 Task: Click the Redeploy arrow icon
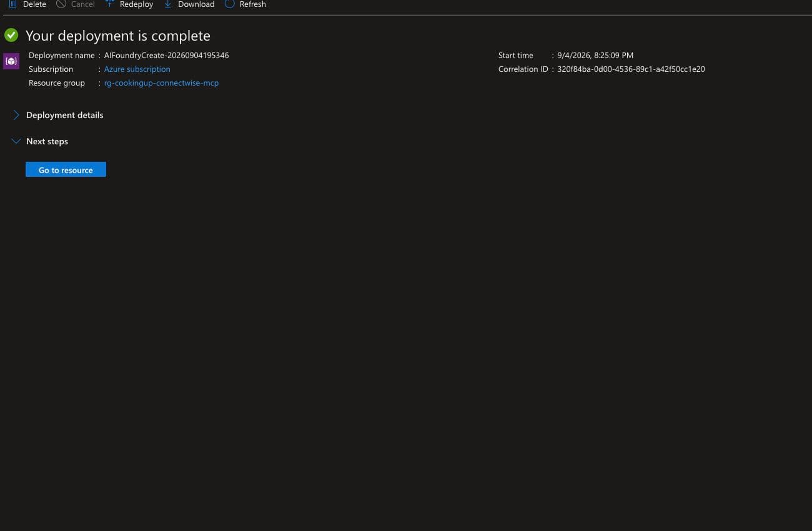(110, 4)
